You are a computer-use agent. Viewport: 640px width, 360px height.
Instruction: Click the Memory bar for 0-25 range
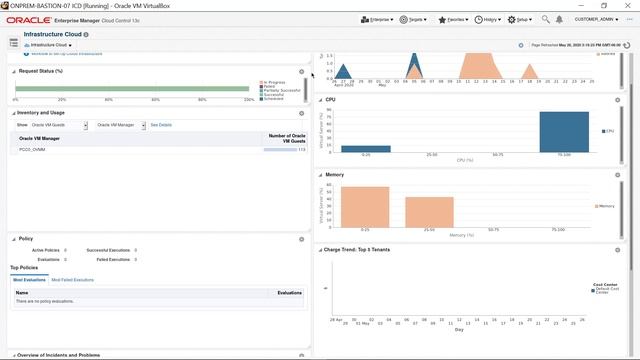click(x=365, y=207)
